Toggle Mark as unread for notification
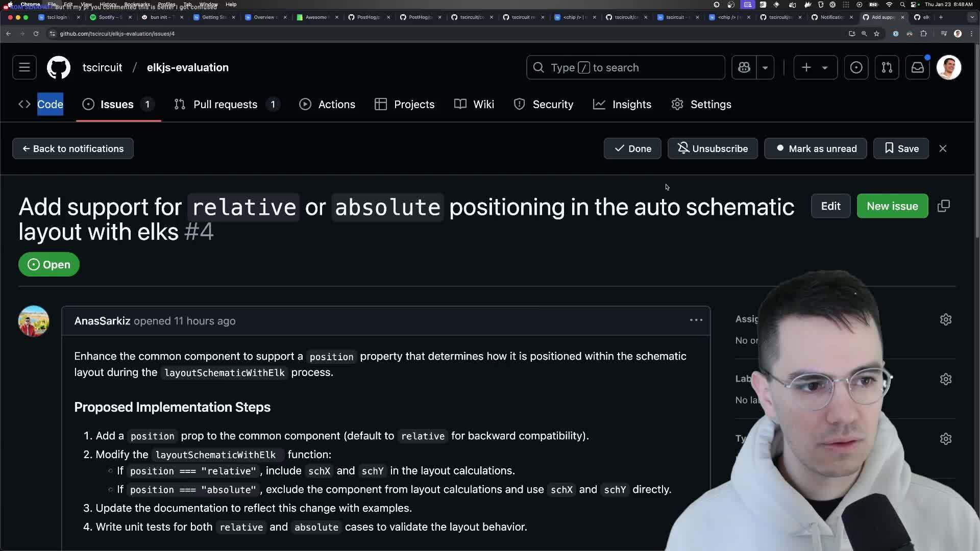The width and height of the screenshot is (980, 551). click(815, 148)
